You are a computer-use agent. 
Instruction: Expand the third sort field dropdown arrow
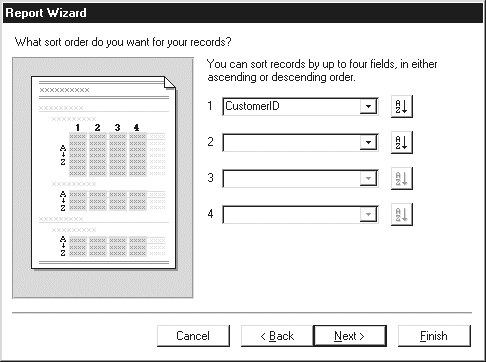coord(368,178)
